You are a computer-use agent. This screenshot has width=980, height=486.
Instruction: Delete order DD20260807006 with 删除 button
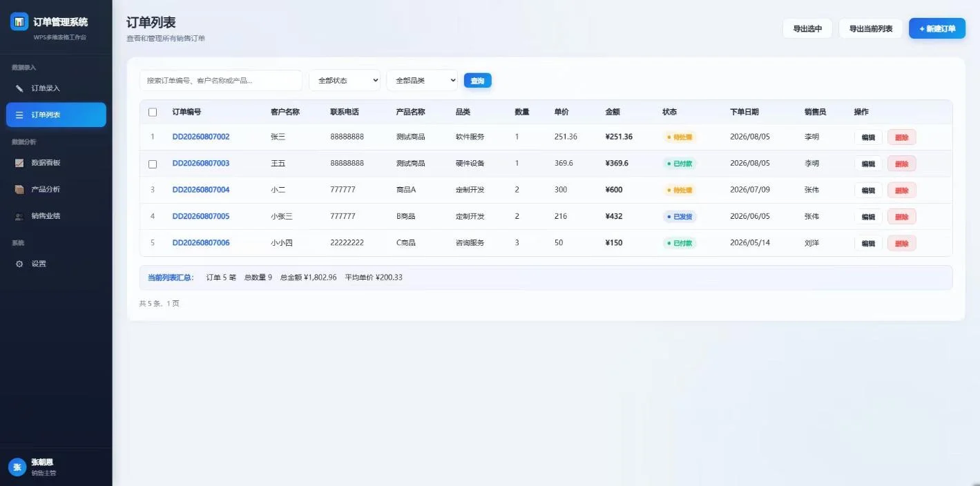902,243
